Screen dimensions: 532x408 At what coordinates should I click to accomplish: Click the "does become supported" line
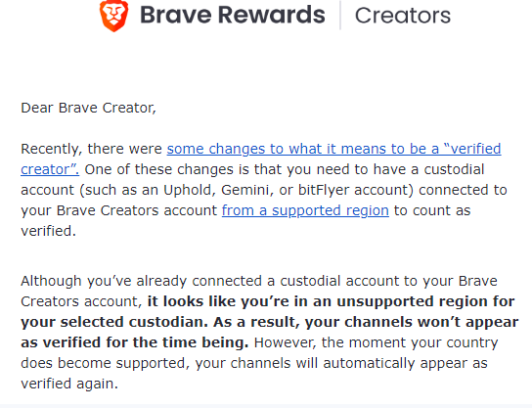[x=104, y=364]
